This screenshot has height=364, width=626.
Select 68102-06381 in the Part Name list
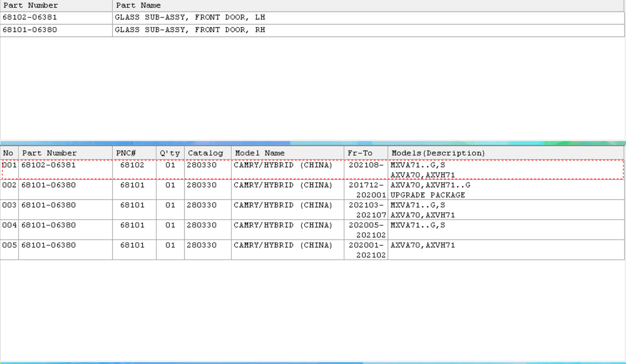[30, 18]
